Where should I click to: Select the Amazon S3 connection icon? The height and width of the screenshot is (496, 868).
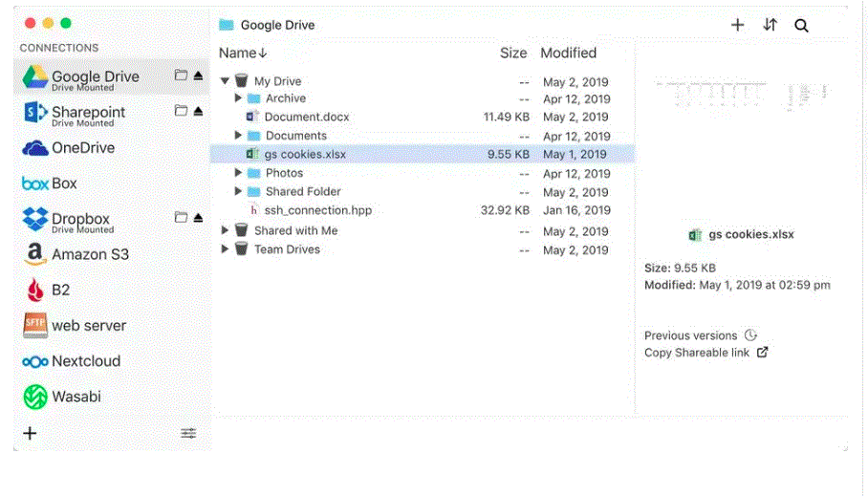click(x=34, y=254)
